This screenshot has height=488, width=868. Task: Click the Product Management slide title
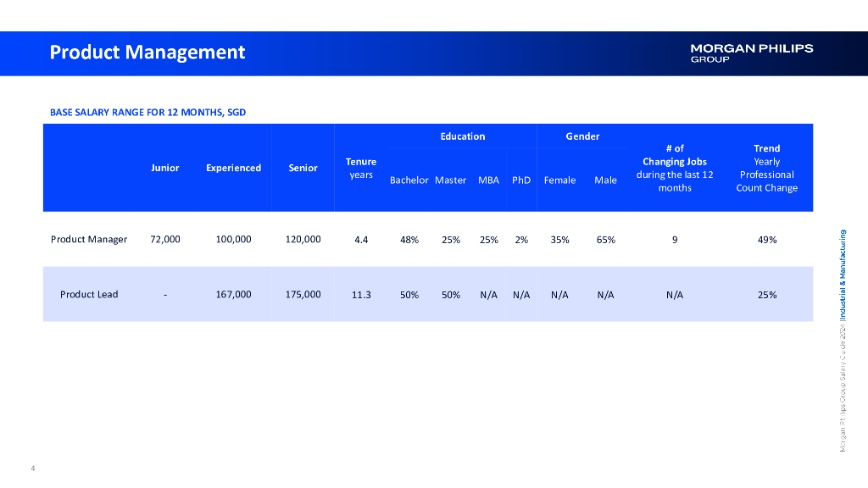pyautogui.click(x=147, y=52)
